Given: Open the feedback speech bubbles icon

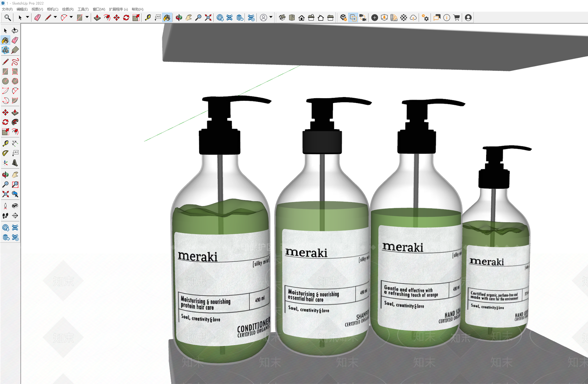Looking at the screenshot, I should coord(437,18).
